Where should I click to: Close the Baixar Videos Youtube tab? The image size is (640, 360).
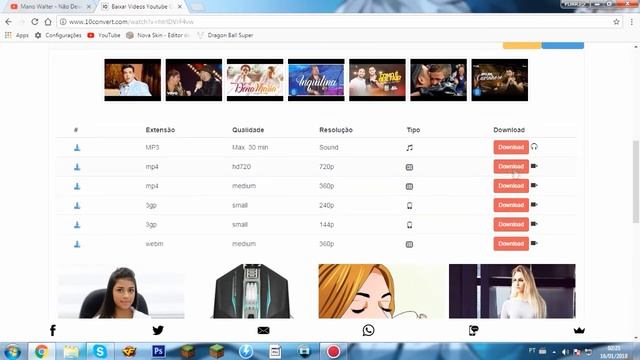click(x=180, y=7)
